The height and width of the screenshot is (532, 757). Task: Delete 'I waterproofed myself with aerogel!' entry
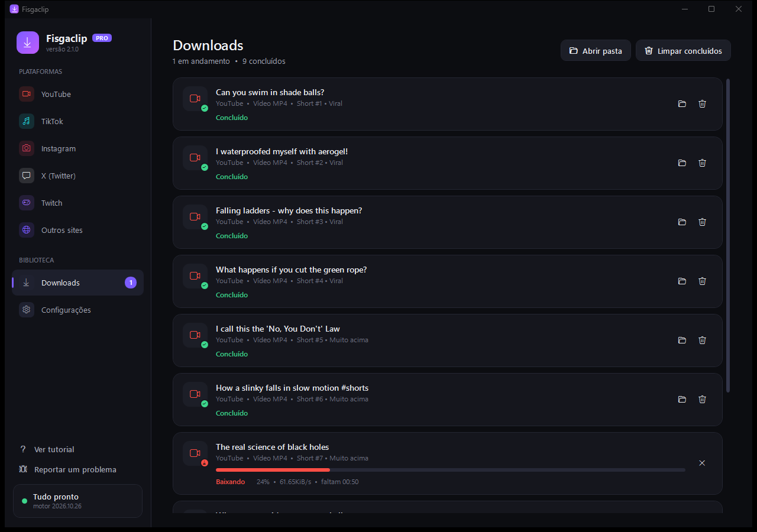702,163
